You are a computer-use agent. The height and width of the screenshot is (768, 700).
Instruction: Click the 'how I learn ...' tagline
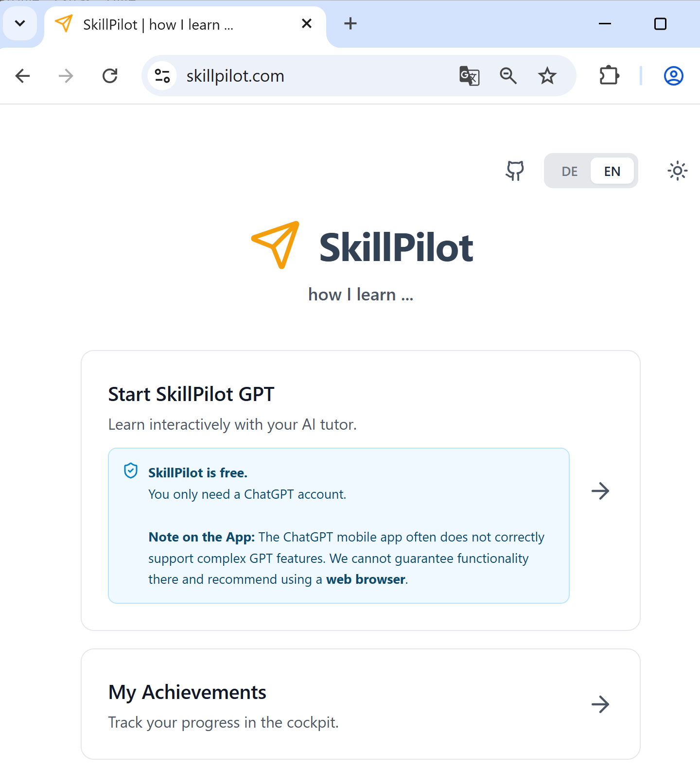pos(361,295)
